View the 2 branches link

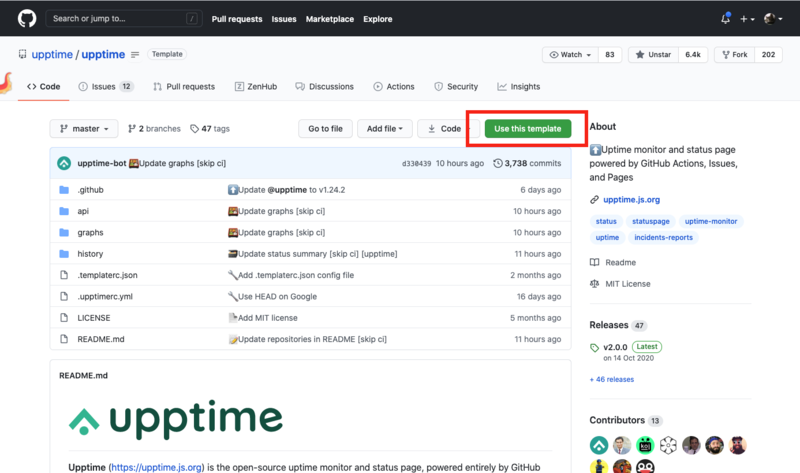(154, 129)
